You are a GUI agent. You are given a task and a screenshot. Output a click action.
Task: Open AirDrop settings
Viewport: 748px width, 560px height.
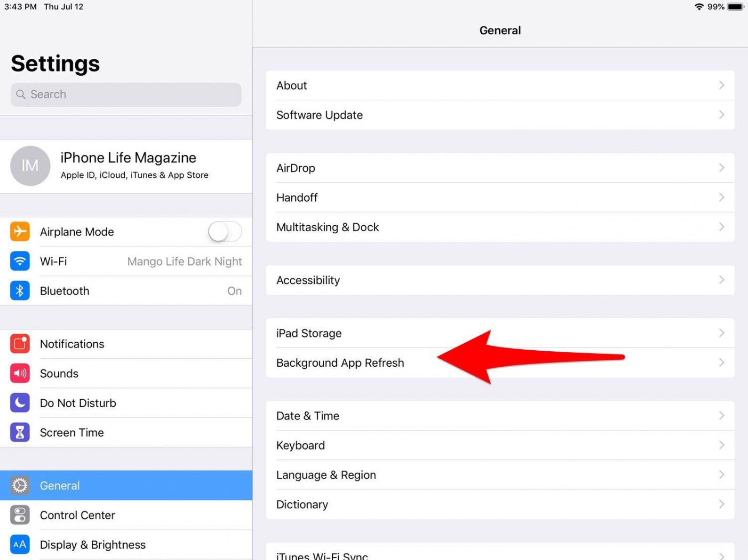(x=500, y=168)
